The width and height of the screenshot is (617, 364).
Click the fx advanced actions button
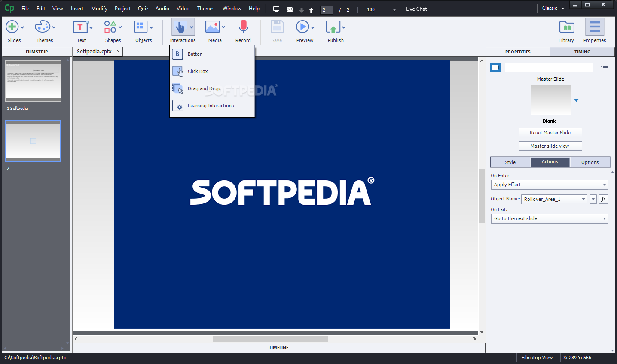[604, 199]
